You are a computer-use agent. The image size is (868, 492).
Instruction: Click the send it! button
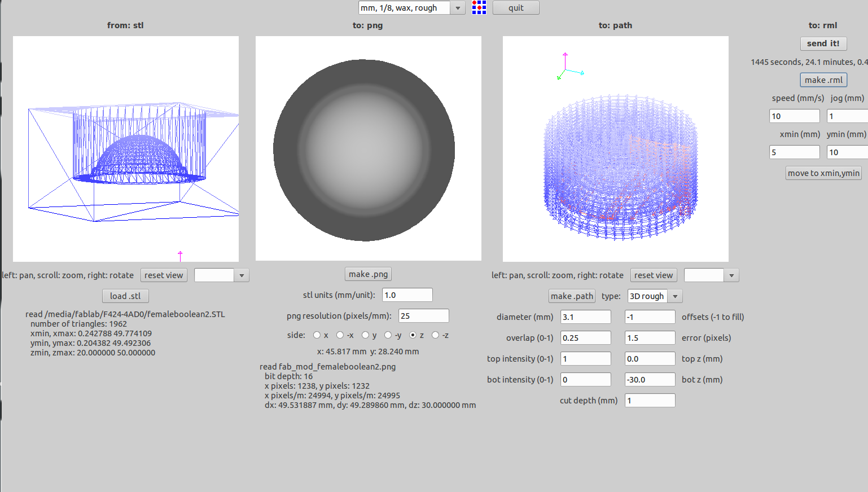click(x=823, y=43)
